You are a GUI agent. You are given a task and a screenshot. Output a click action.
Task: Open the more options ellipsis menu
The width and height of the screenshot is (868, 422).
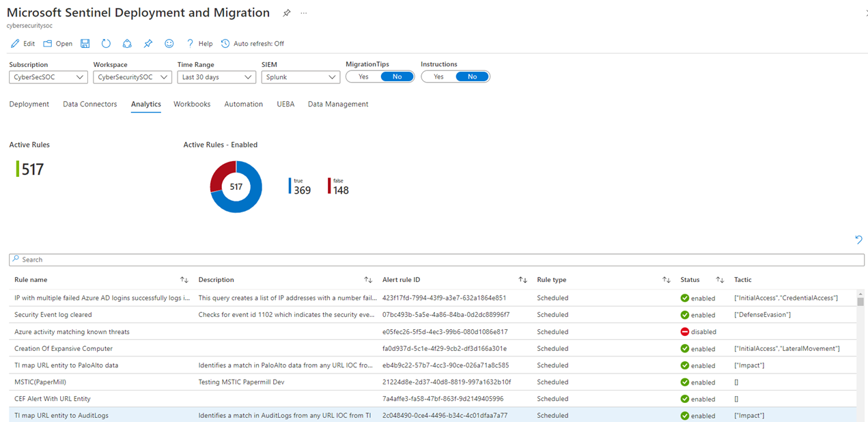(304, 13)
